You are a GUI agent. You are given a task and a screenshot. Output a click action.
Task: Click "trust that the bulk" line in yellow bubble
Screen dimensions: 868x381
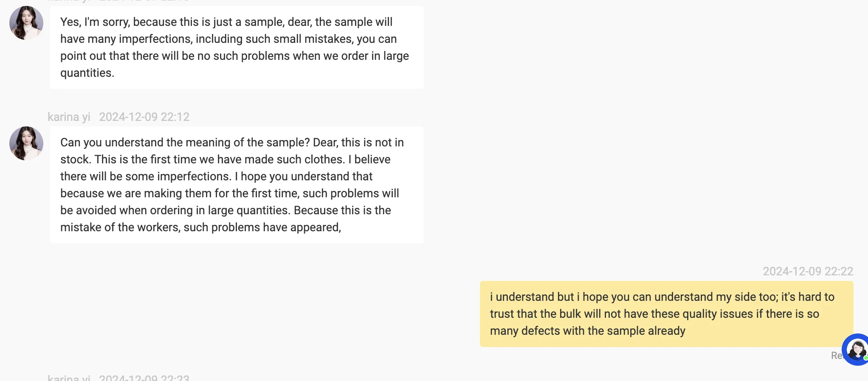coord(654,314)
